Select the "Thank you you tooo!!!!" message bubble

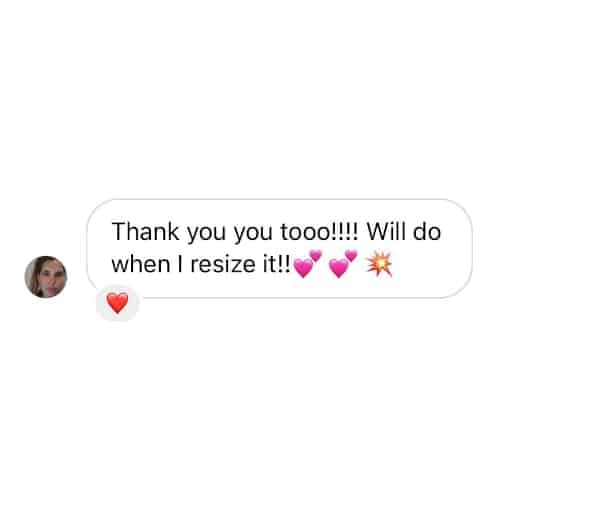click(x=280, y=248)
